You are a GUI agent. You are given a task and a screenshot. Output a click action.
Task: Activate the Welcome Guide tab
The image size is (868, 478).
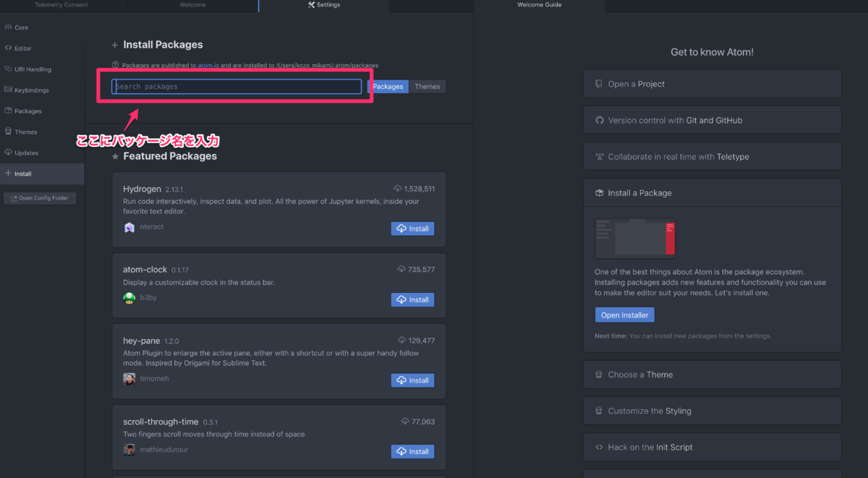pyautogui.click(x=540, y=5)
